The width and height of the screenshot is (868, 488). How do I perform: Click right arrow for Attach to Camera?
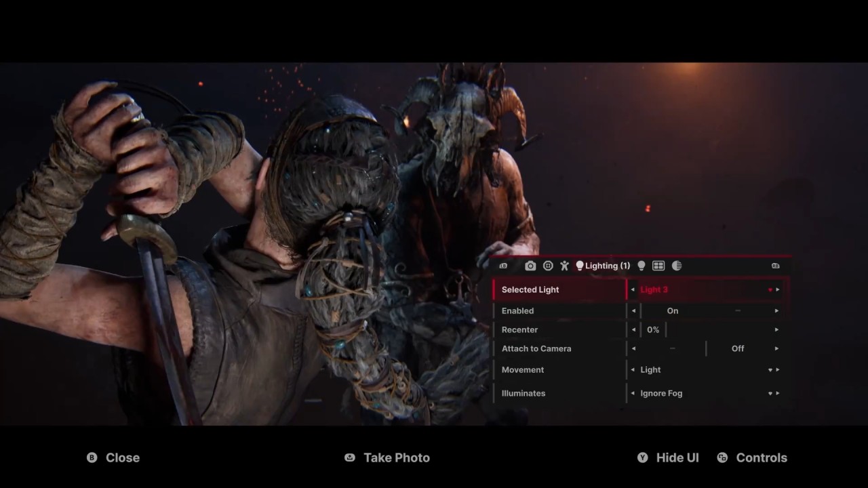tap(777, 348)
